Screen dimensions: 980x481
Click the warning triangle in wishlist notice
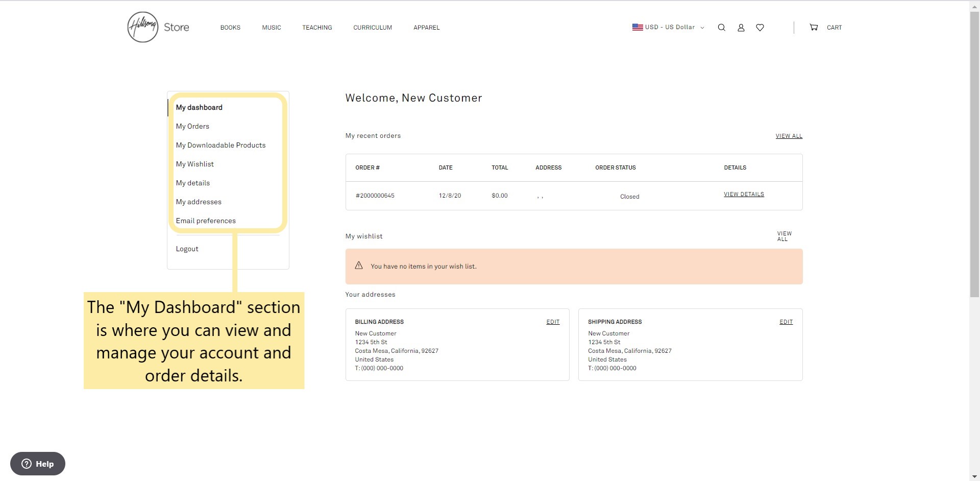click(x=359, y=266)
